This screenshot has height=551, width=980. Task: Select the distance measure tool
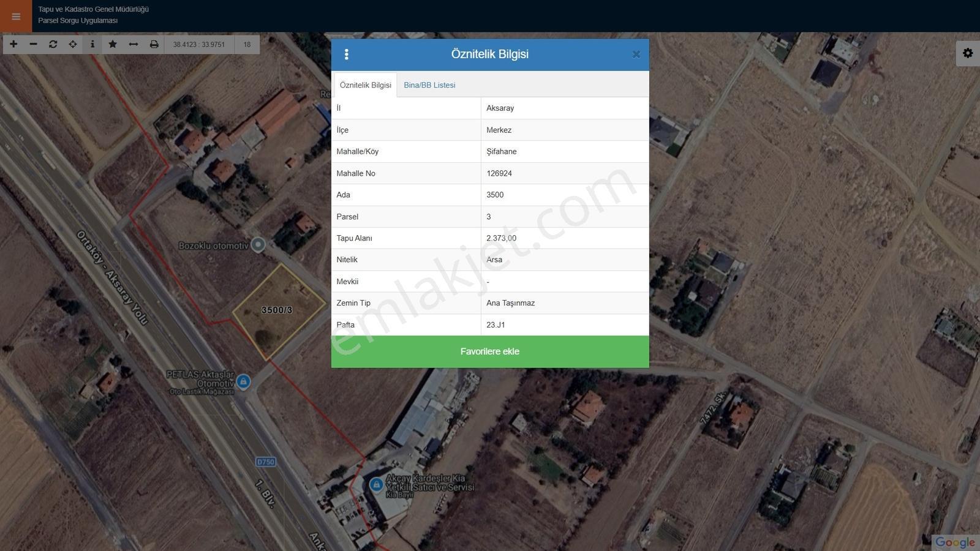133,44
